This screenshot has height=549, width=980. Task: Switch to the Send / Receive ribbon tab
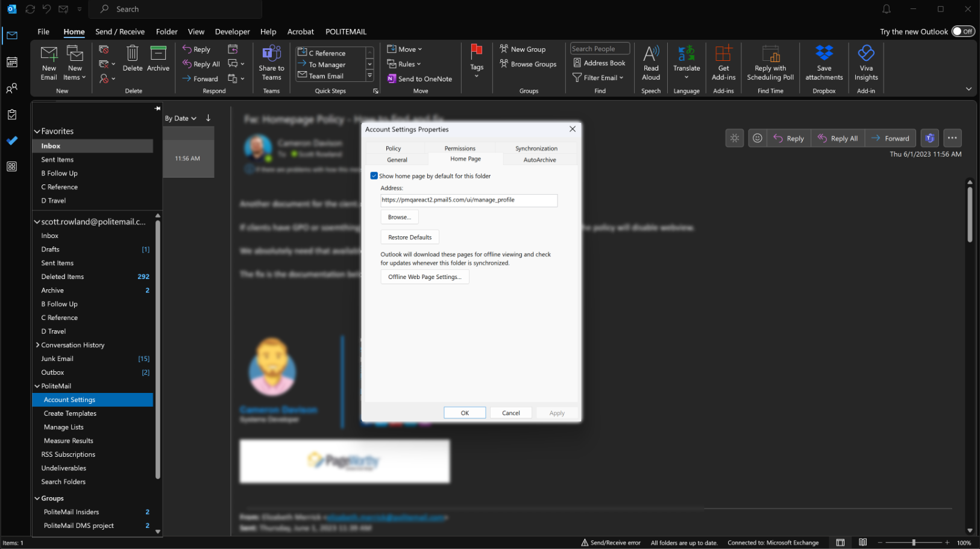pos(120,31)
